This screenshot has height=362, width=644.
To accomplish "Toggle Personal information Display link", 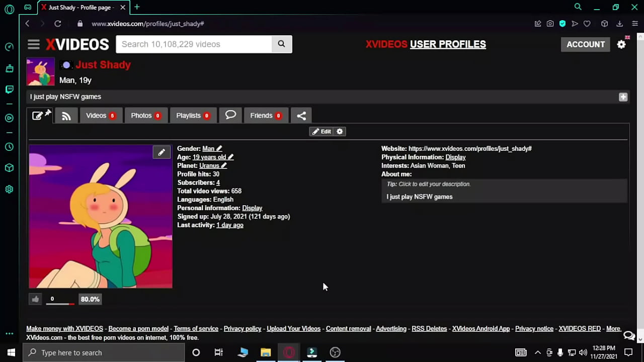I will [x=252, y=208].
